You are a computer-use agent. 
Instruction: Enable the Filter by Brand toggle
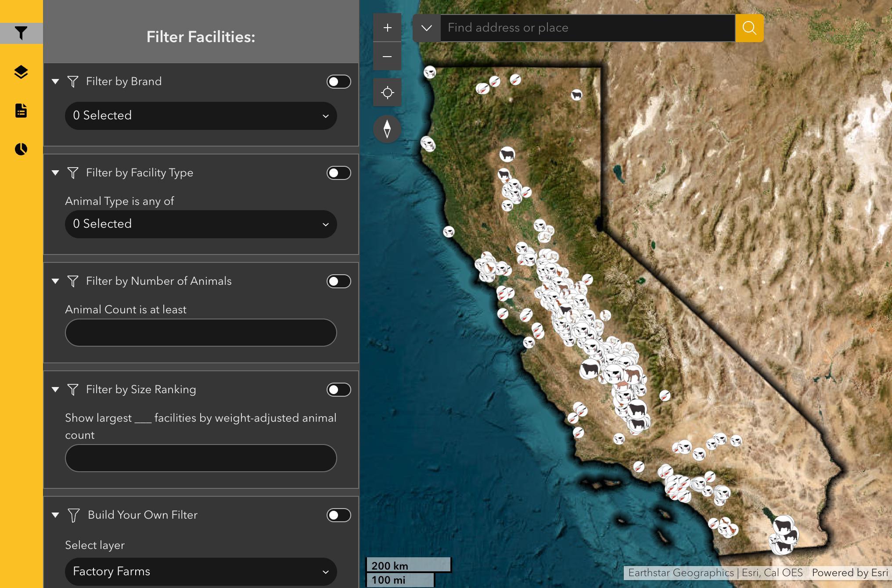[338, 82]
